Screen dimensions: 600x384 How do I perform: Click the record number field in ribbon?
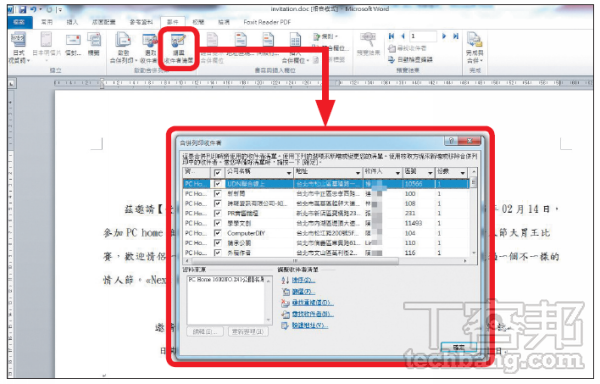pyautogui.click(x=423, y=36)
